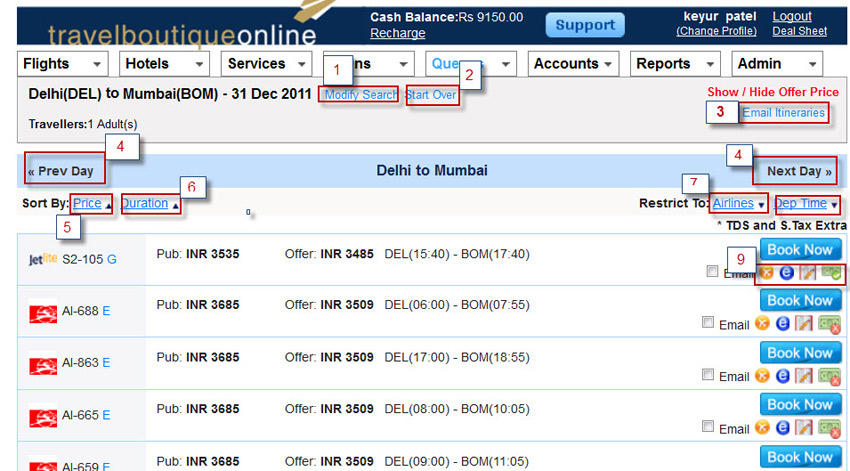850x471 pixels.
Task: Click the pencil notepad icon in the AI-863 row
Action: coord(805,376)
